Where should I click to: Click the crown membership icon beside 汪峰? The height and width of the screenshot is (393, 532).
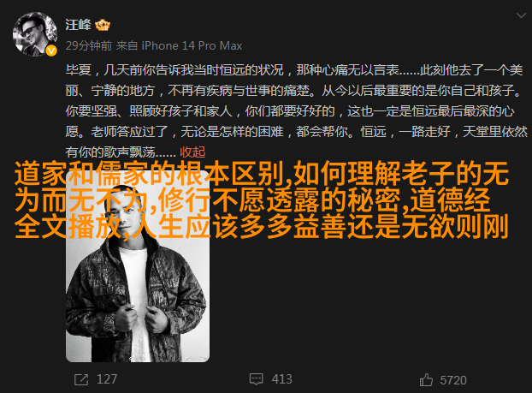pos(103,25)
